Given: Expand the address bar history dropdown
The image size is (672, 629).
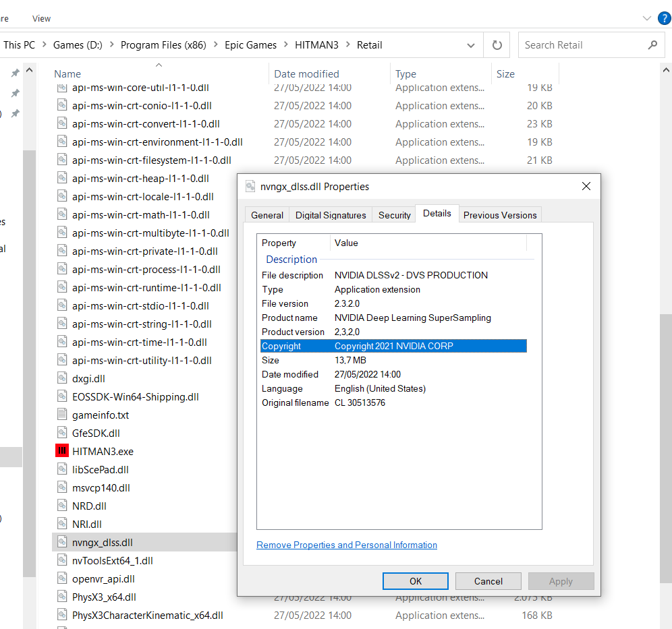Looking at the screenshot, I should click(x=470, y=45).
